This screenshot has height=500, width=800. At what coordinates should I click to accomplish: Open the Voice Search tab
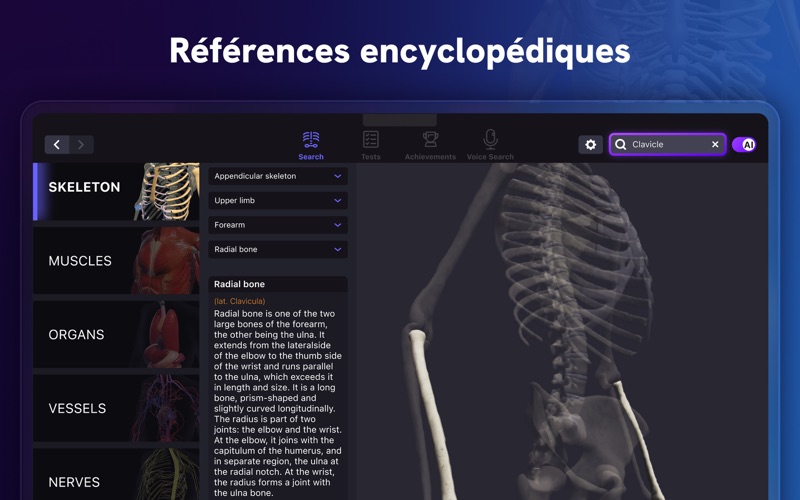pos(490,145)
